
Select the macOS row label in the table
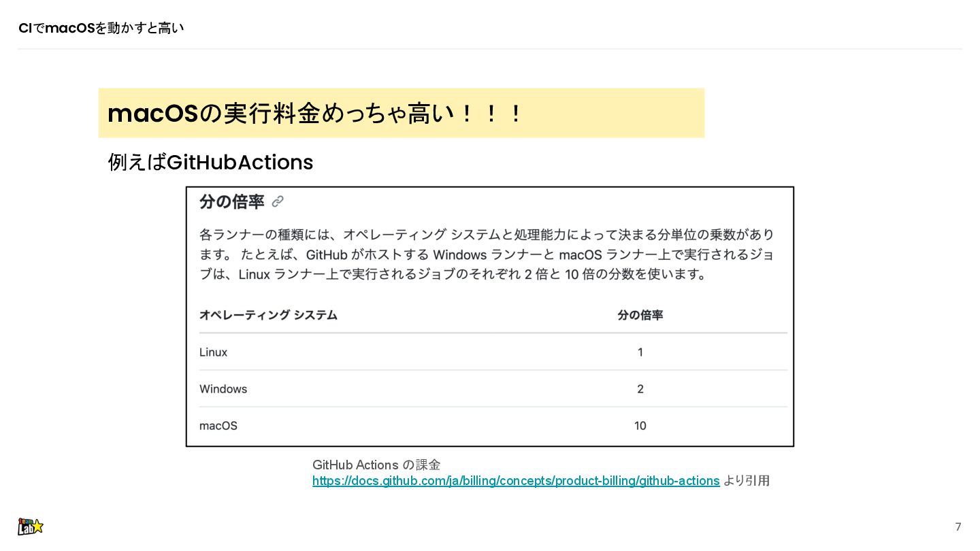coord(218,426)
